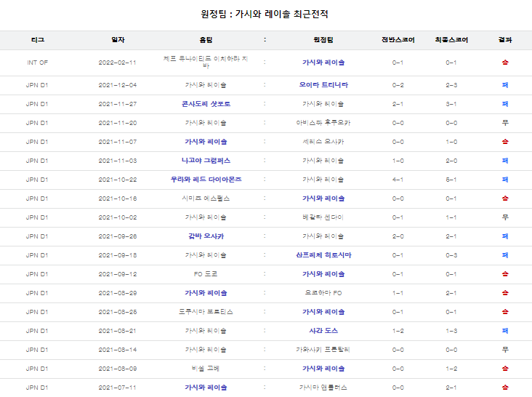Click the away team 베갈타 센다이
532x397 pixels.
pyautogui.click(x=323, y=217)
